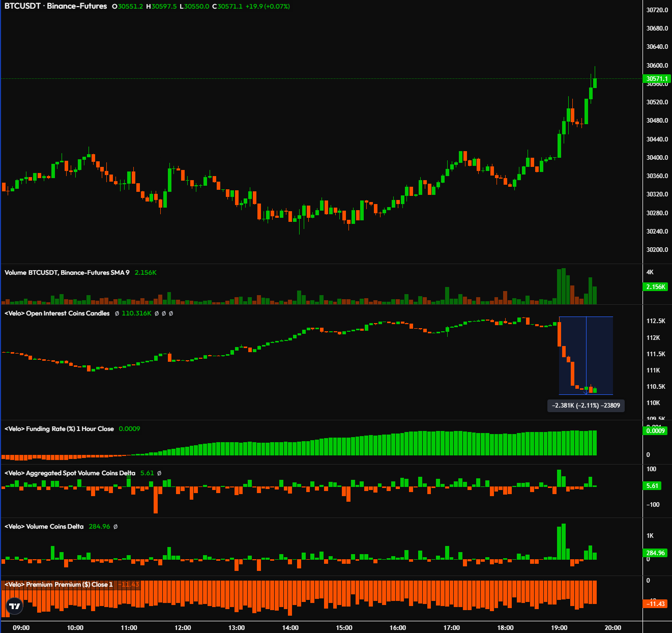Click the green 0.0009 funding rate axis label

click(656, 430)
